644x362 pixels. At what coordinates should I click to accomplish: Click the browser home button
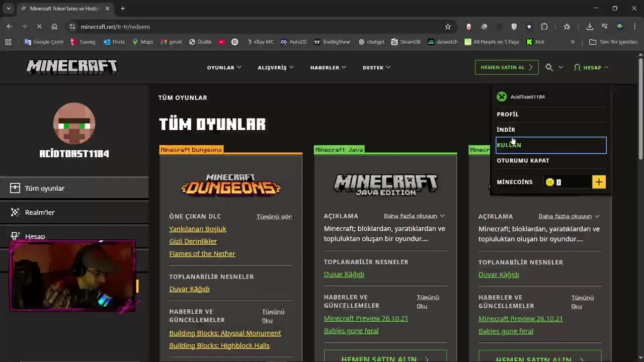point(54,27)
